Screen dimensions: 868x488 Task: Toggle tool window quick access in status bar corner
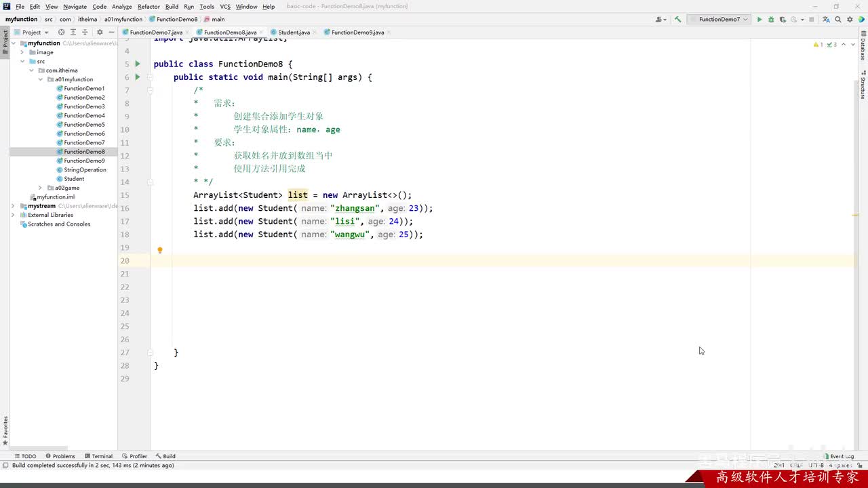click(x=5, y=466)
